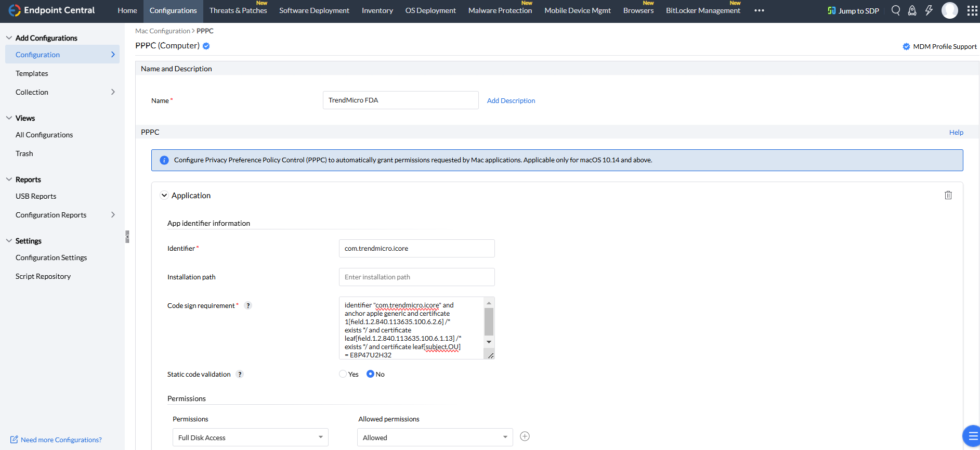Expand the Configuration Reports submenu arrow
Viewport: 980px width, 450px height.
113,215
